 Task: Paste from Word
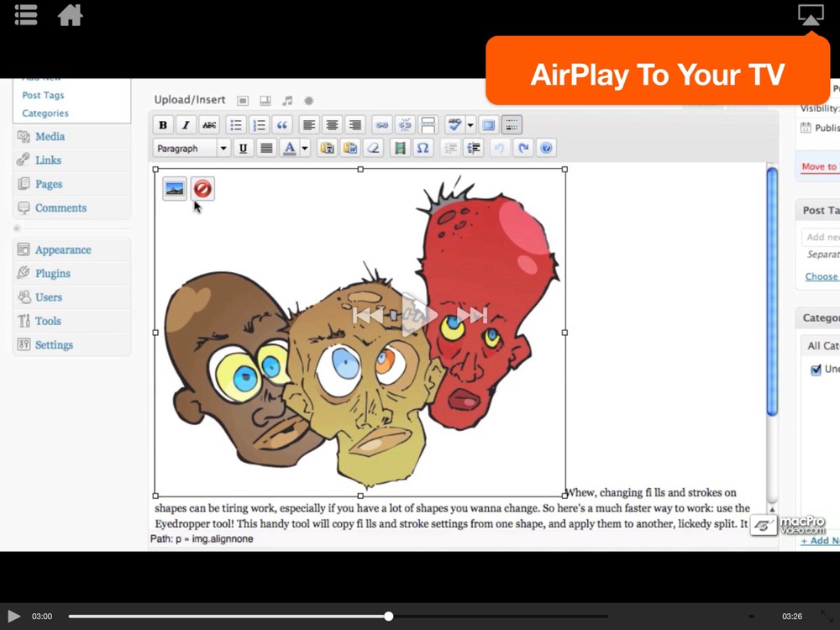350,148
